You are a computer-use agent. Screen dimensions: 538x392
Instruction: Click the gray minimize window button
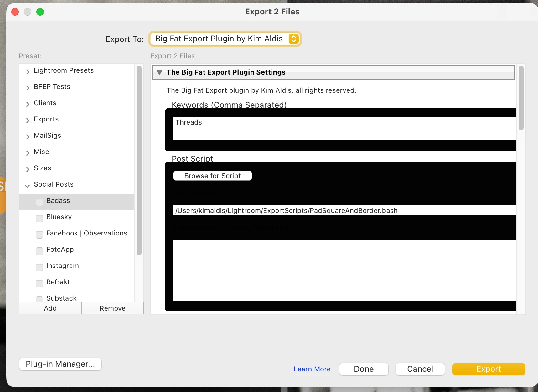click(x=28, y=12)
